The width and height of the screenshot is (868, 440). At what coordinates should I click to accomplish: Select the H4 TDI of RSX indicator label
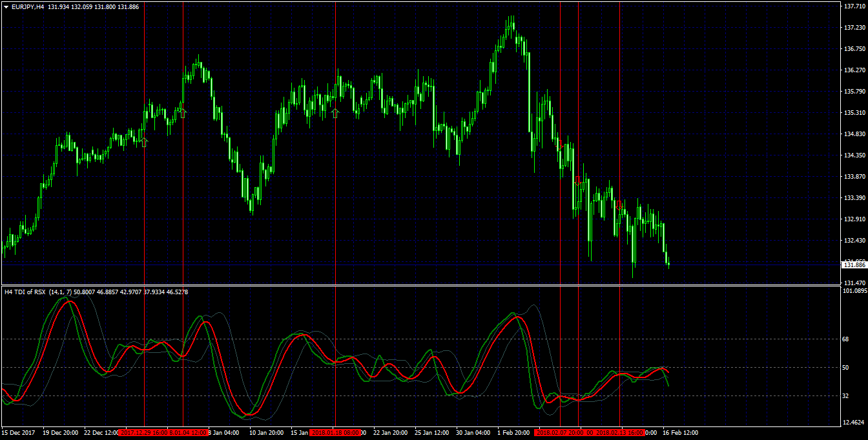tap(25, 292)
